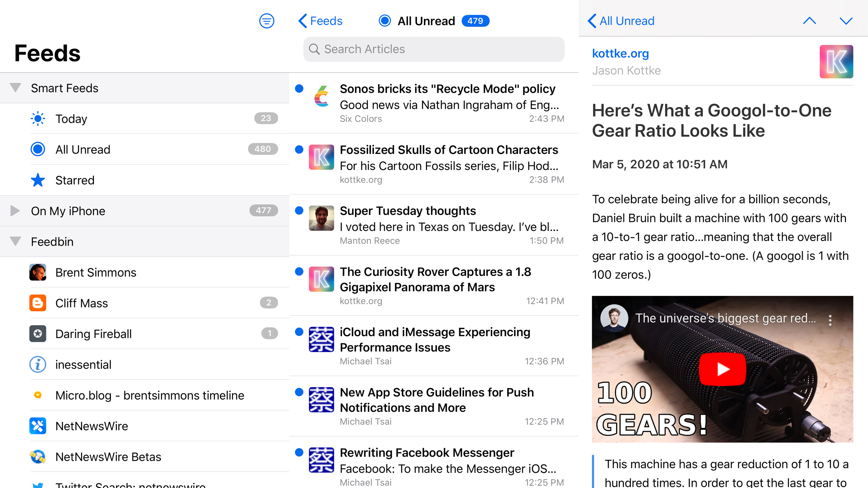Open 'Rewriting Facebook Messenger' article
Screen dimensions: 868x488
click(x=434, y=462)
